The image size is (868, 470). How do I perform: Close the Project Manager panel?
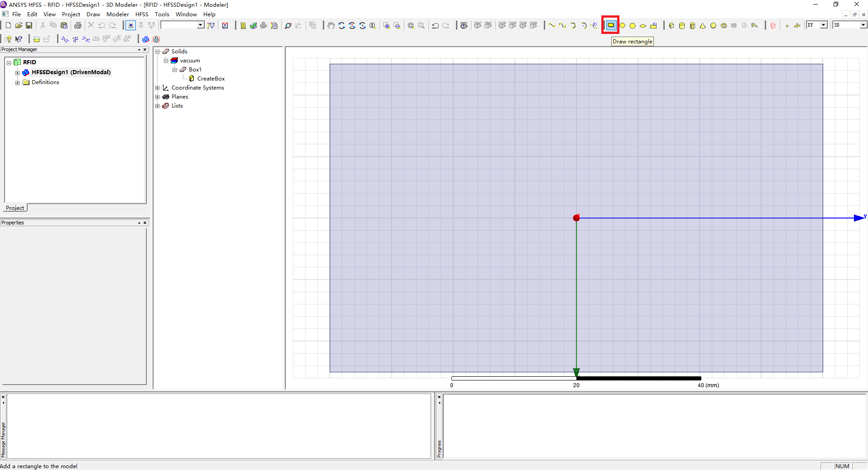click(145, 50)
